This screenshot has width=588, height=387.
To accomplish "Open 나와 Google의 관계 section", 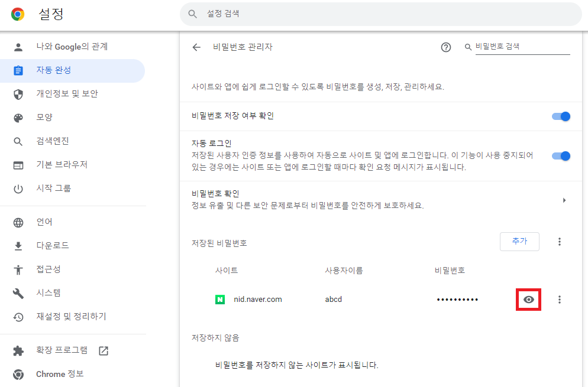I will tap(72, 47).
